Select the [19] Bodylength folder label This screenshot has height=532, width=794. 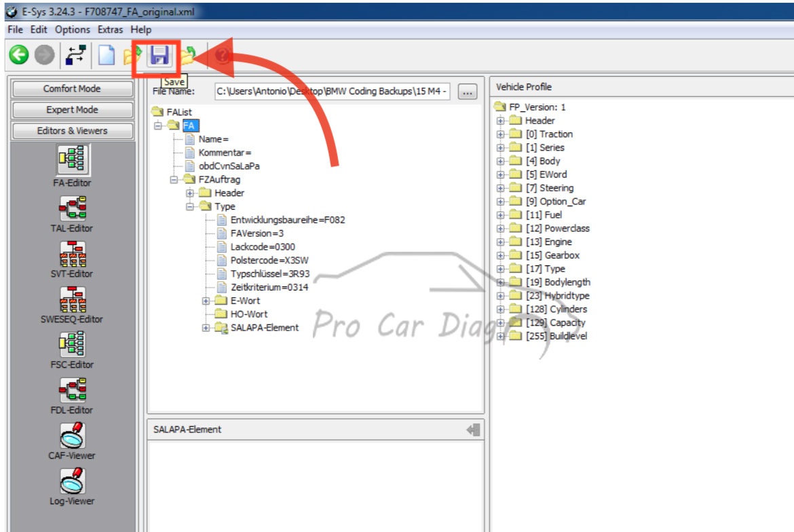558,282
